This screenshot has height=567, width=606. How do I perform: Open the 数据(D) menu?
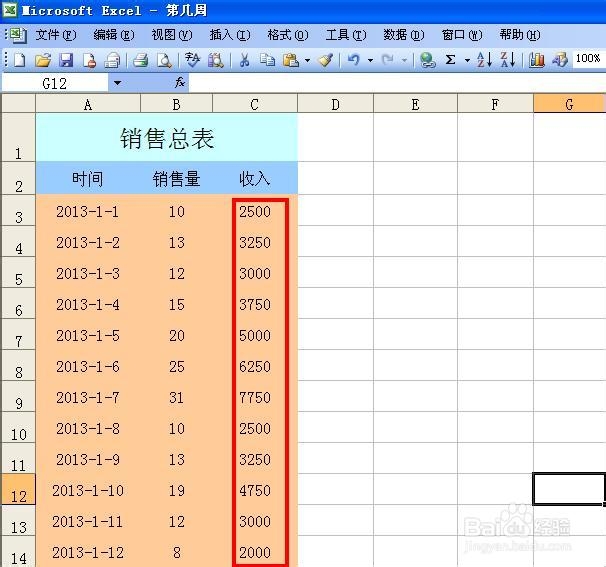(x=404, y=35)
